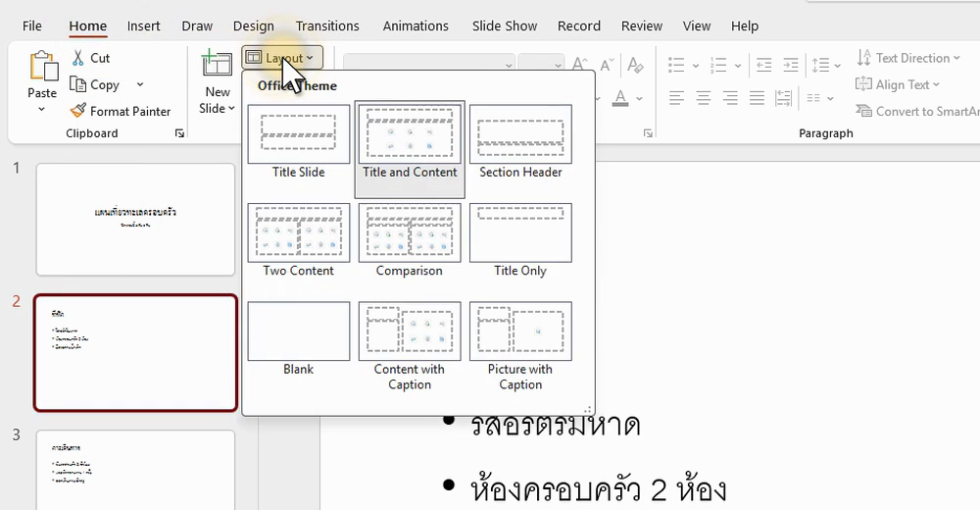Open the File menu
980x510 pixels.
point(32,25)
